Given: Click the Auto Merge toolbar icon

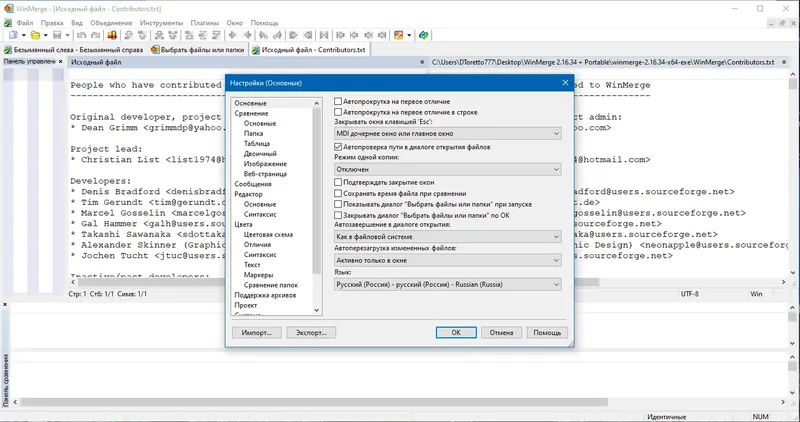Looking at the screenshot, I should coord(324,35).
